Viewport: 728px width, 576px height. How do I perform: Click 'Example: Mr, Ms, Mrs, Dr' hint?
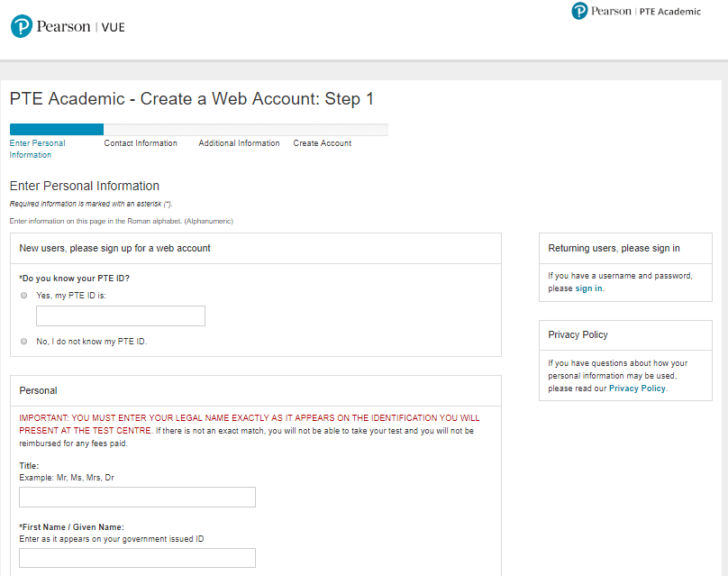[x=67, y=478]
